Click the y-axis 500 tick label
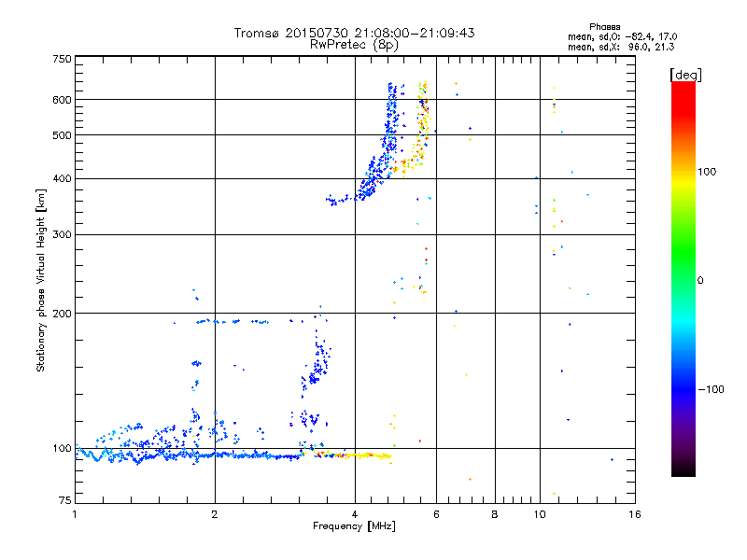 62,135
